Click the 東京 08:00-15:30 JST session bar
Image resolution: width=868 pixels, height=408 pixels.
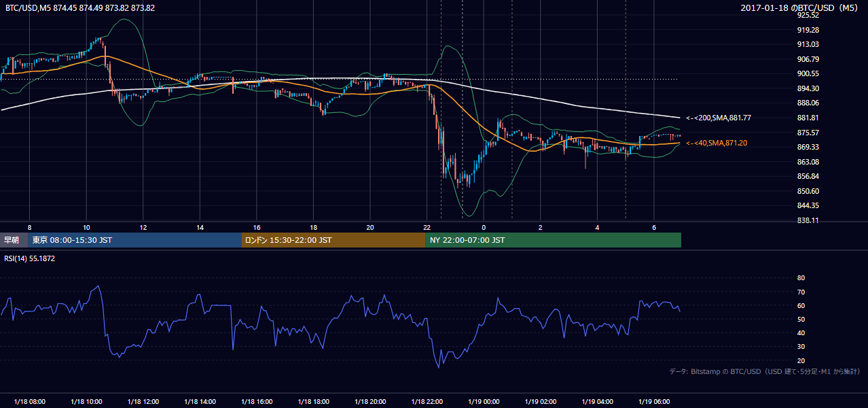(134, 240)
